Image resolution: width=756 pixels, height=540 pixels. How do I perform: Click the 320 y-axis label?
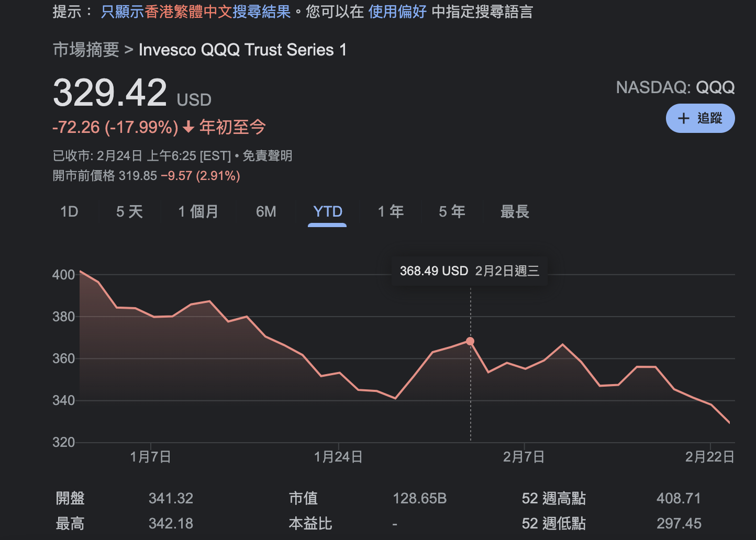tap(64, 442)
